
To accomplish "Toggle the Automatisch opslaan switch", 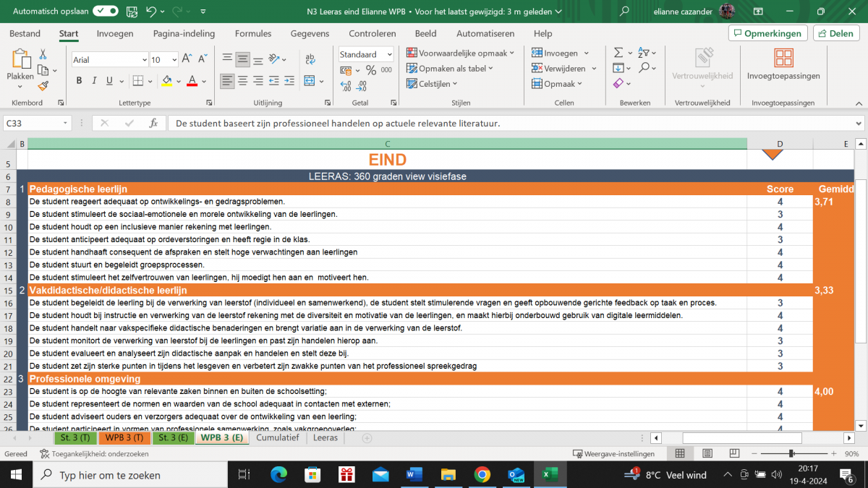I will click(106, 11).
